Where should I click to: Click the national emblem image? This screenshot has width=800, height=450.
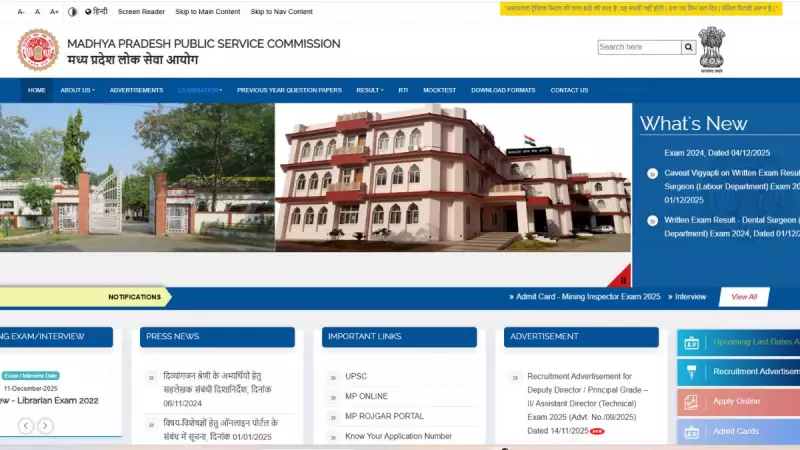712,49
